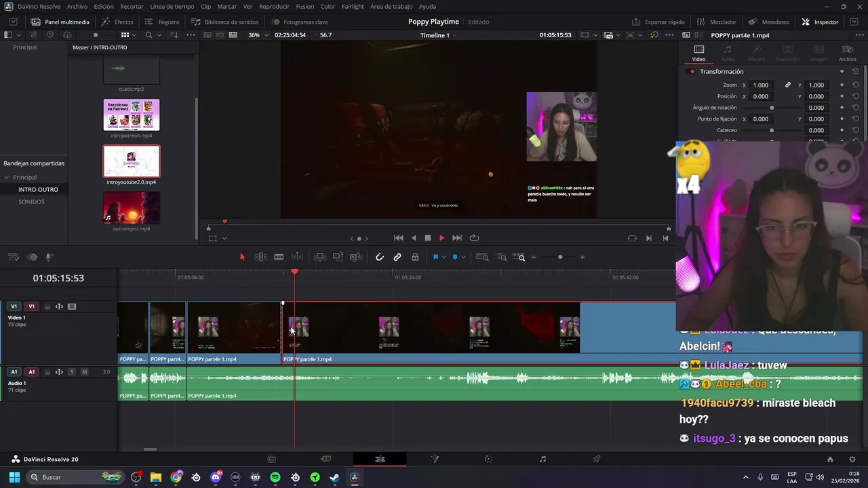The height and width of the screenshot is (488, 868).
Task: Click the detail zoom icon
Action: 502,257
